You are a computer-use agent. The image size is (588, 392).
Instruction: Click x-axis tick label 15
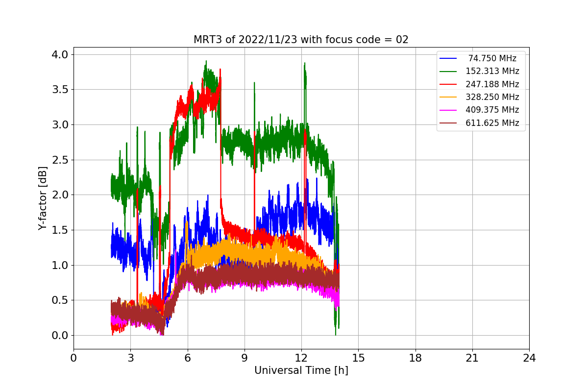[358, 358]
